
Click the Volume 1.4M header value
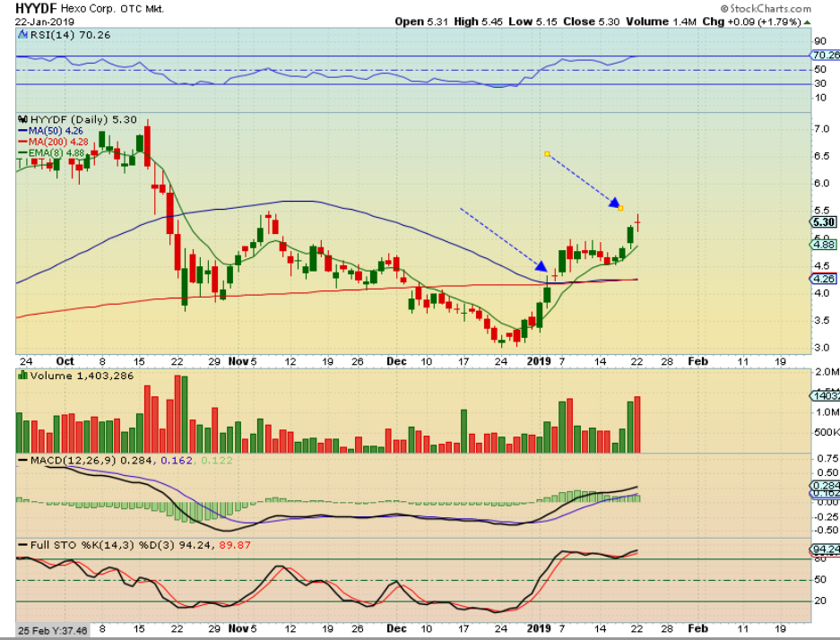(x=661, y=22)
